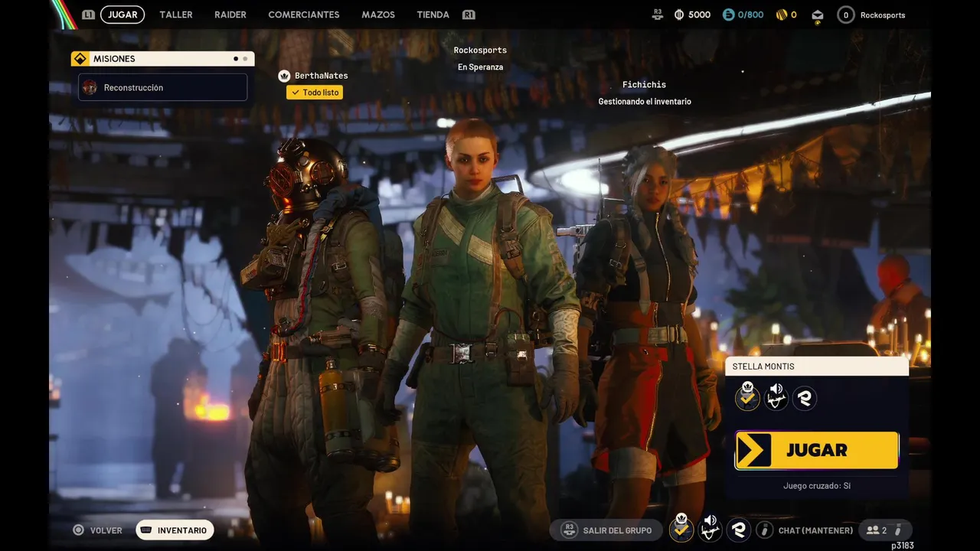Click the coin currency icon beside 5000

click(679, 15)
